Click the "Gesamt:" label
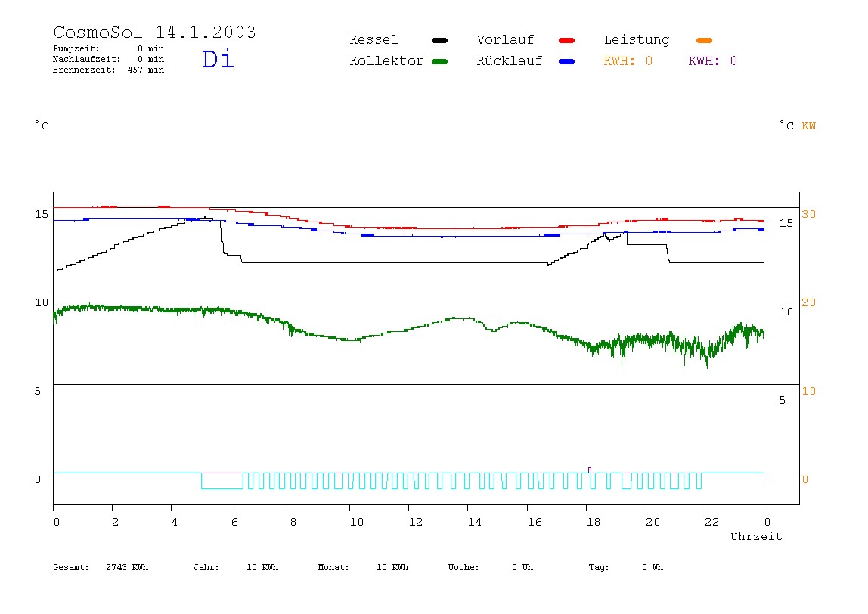Image resolution: width=868 pixels, height=614 pixels. coord(71,567)
